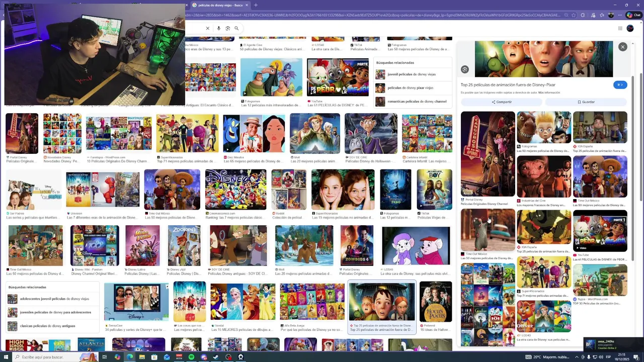This screenshot has width=644, height=362.
Task: Open Spotify from the taskbar
Action: tap(191, 357)
